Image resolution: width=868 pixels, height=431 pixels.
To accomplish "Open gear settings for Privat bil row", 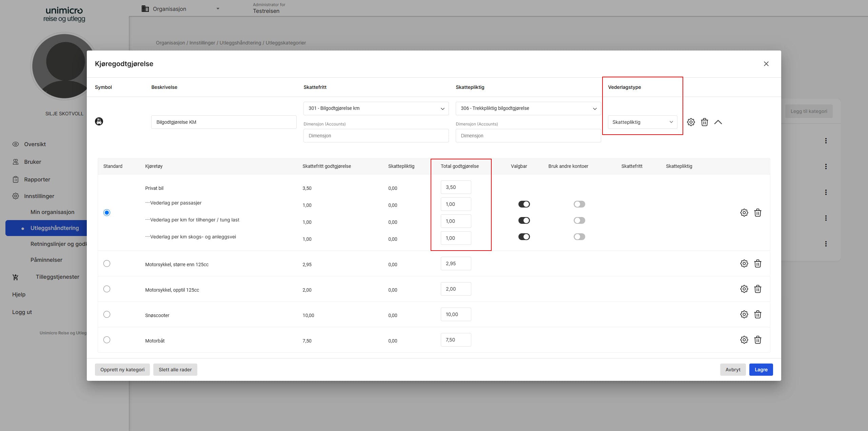I will coord(744,213).
